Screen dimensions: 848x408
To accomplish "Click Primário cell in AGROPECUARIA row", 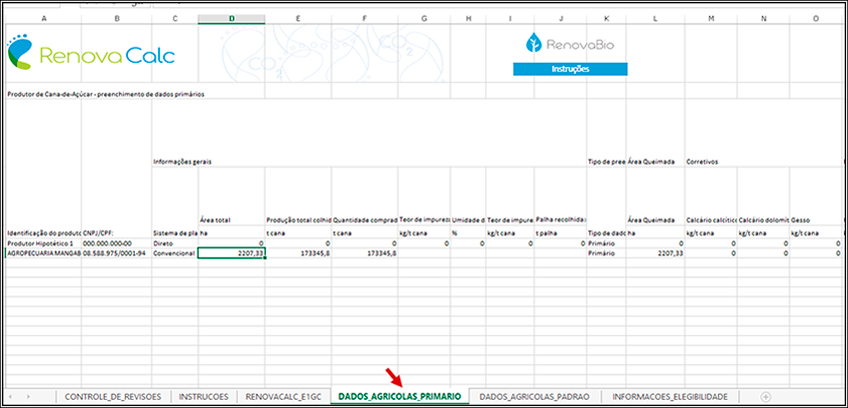I will point(604,254).
